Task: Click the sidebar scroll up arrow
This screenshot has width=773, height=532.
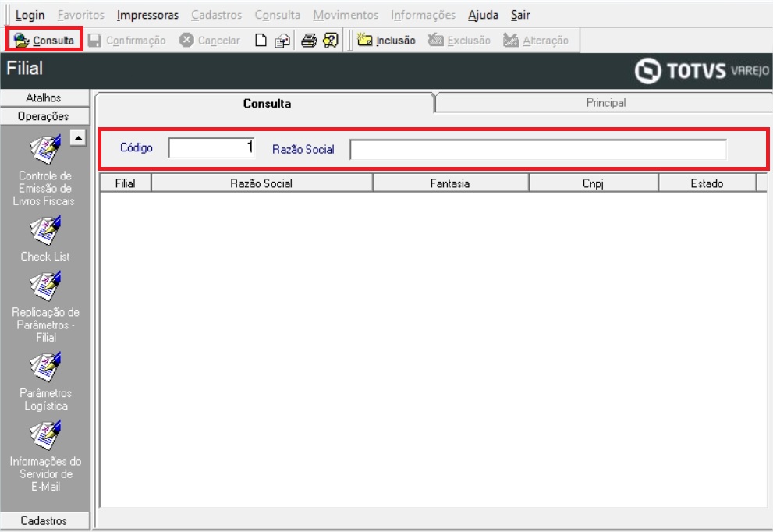Action: [x=78, y=137]
